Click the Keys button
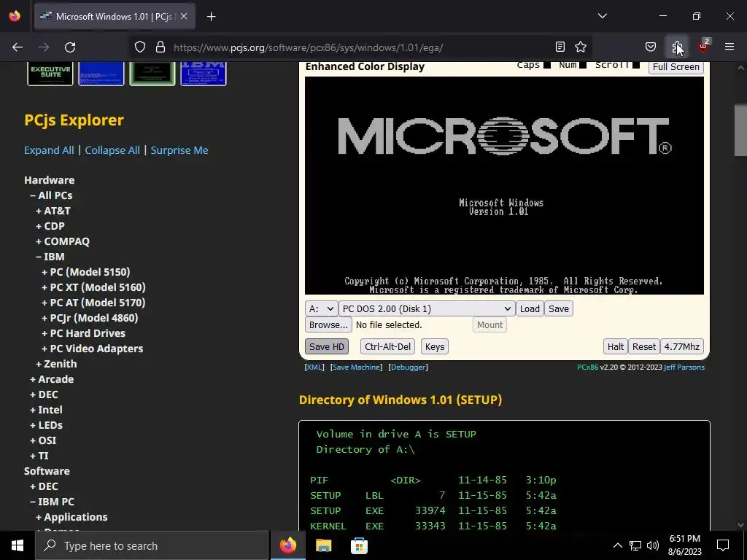 pyautogui.click(x=435, y=346)
